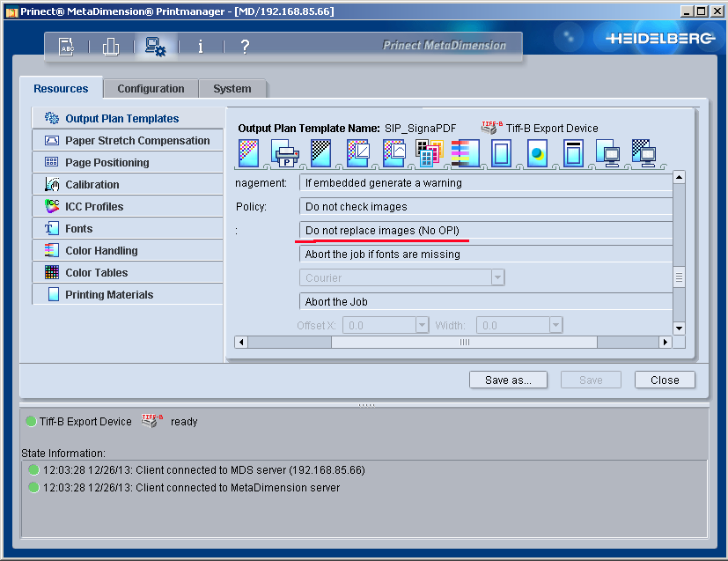Viewport: 728px width, 561px height.
Task: Select the page-to-monitor output step icon
Action: [607, 153]
